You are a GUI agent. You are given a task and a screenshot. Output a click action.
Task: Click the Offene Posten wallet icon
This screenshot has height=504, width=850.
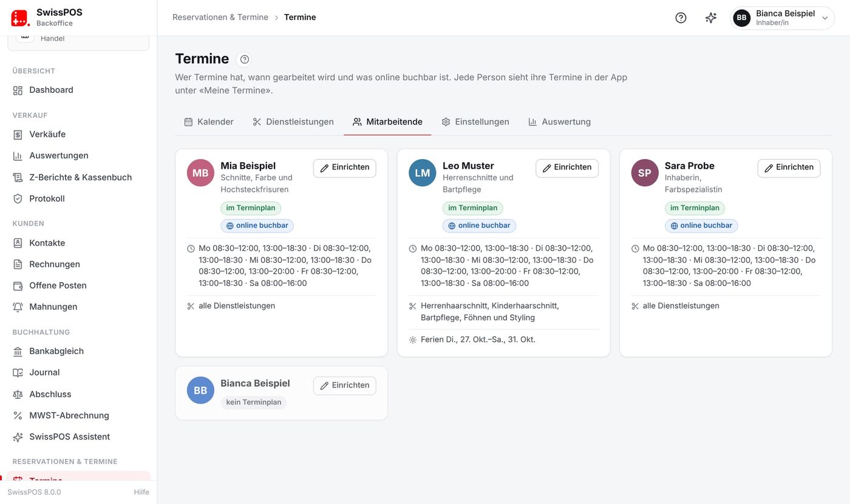click(x=18, y=285)
